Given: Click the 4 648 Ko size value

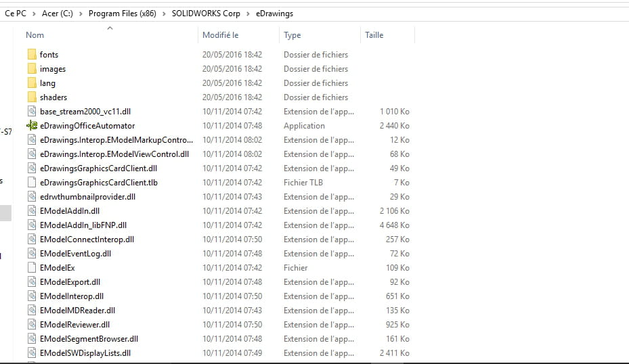Looking at the screenshot, I should click(x=394, y=225).
